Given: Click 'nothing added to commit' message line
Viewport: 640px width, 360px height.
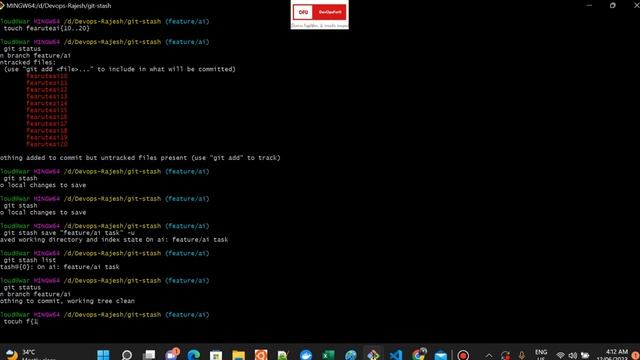Looking at the screenshot, I should pos(140,158).
